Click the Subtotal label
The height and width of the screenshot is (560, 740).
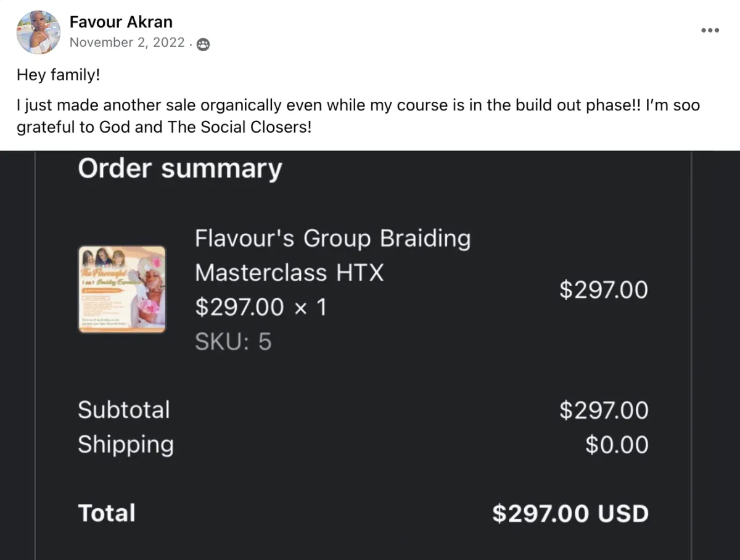pos(123,410)
